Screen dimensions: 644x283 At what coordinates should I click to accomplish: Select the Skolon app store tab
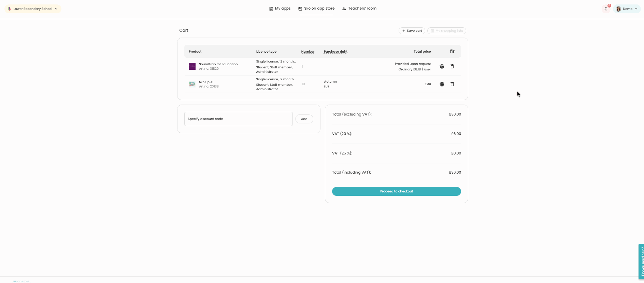point(316,9)
